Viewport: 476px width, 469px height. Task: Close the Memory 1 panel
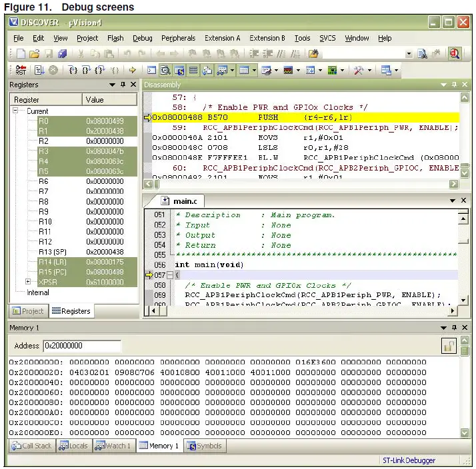click(465, 327)
